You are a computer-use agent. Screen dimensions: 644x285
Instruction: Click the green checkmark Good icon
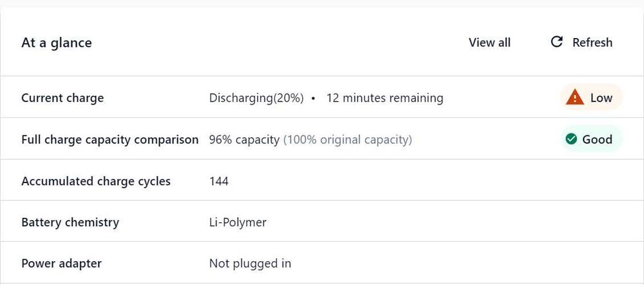(571, 139)
